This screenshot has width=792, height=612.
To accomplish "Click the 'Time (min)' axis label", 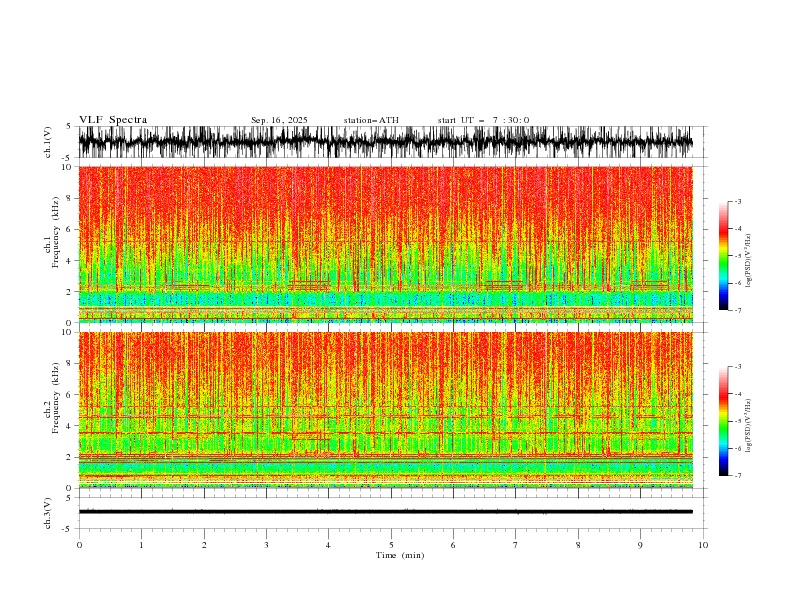I will 400,555.
